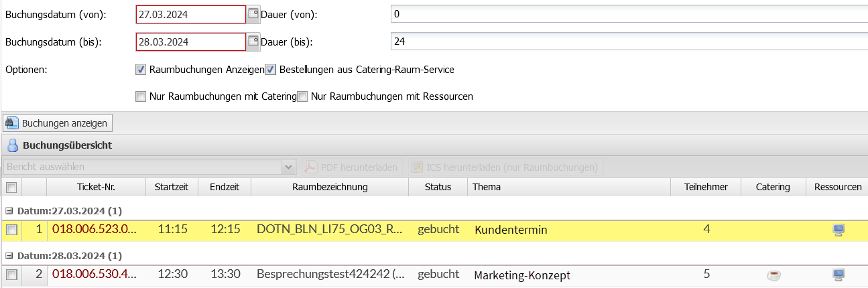This screenshot has width=868, height=288.
Task: Click the ICS herunterladen calendar icon
Action: (417, 167)
